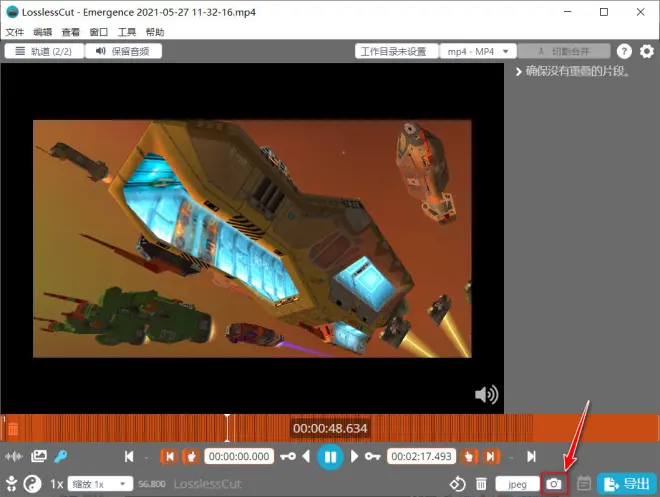Toggle the 保留音频 keep audio button
Image resolution: width=660 pixels, height=497 pixels.
(124, 51)
